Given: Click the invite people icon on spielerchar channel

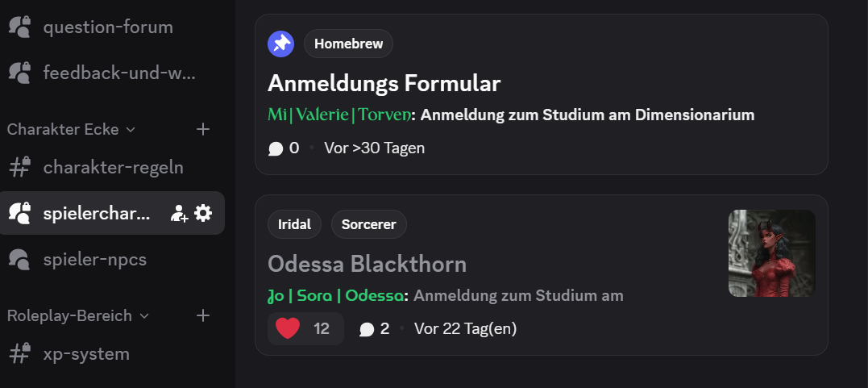Looking at the screenshot, I should pos(179,213).
